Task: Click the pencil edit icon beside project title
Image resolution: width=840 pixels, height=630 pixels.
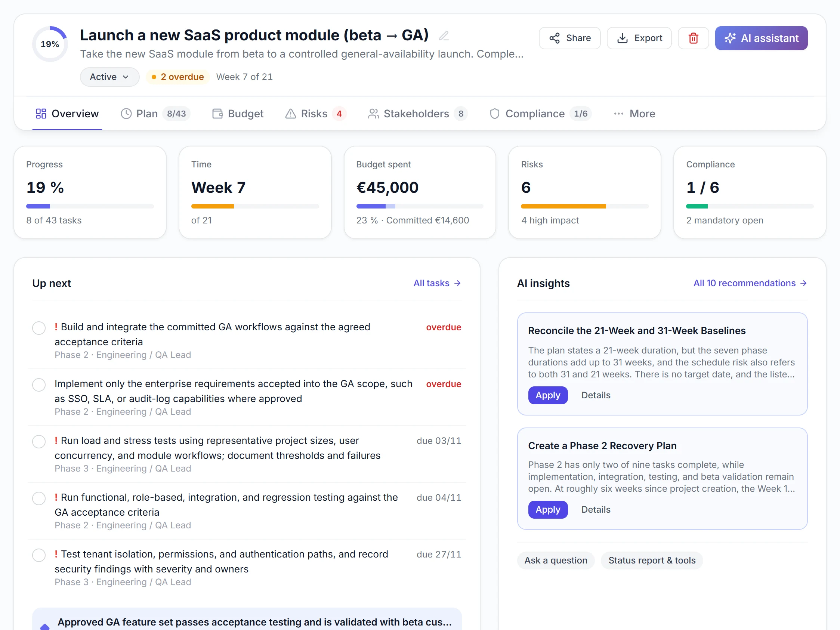Action: 444,36
